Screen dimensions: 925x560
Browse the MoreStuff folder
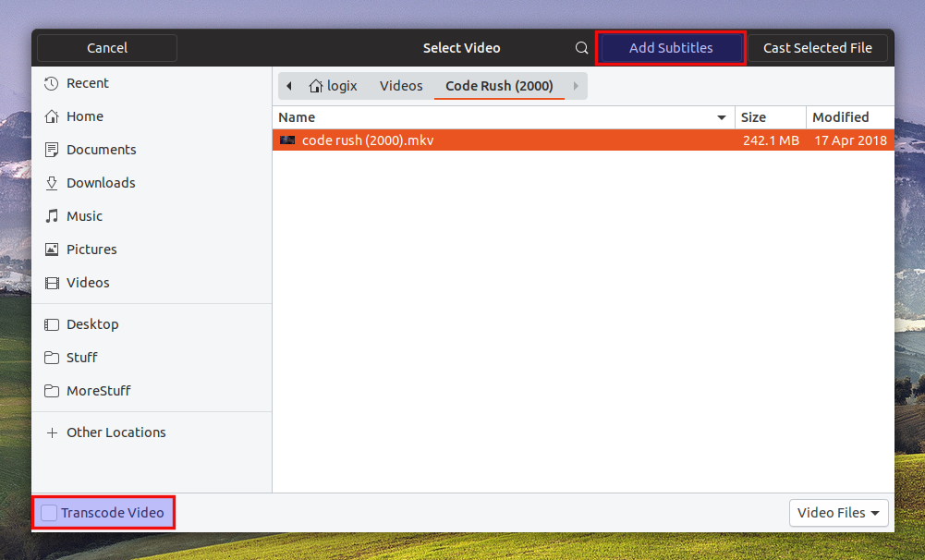[x=99, y=390]
